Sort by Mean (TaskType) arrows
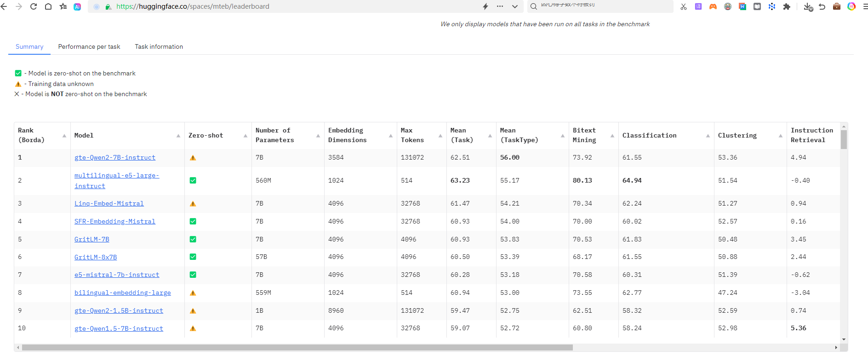 coord(563,136)
